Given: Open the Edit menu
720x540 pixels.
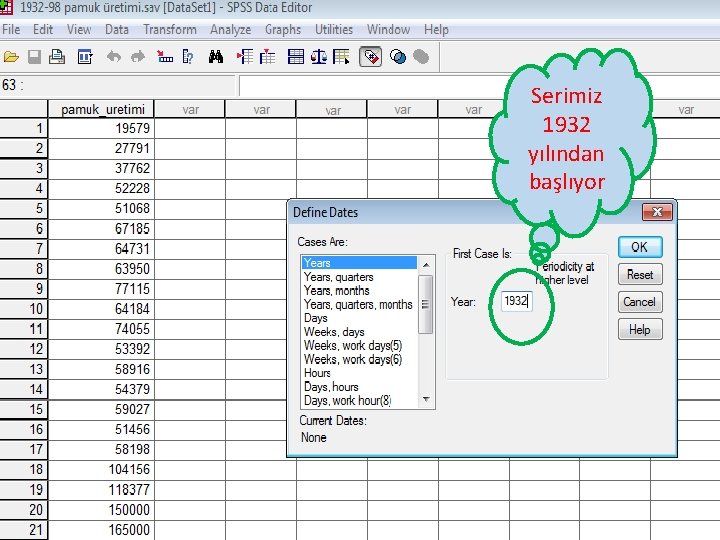Looking at the screenshot, I should [x=43, y=30].
